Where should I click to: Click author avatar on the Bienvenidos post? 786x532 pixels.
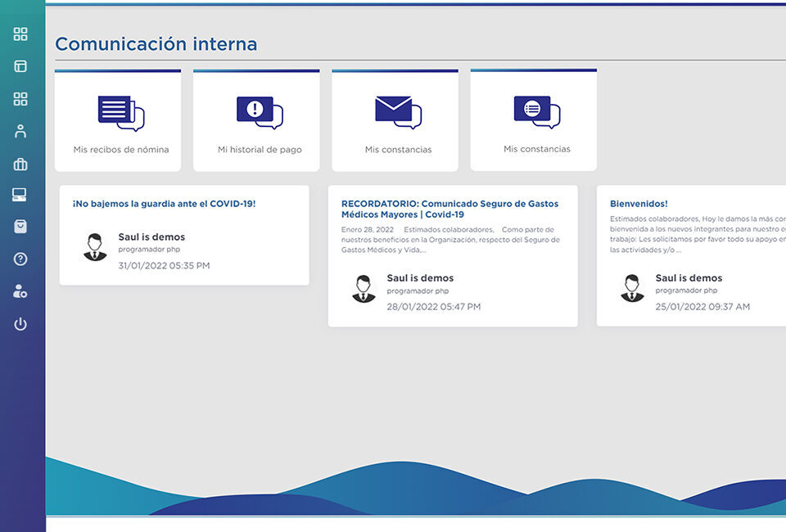(632, 288)
